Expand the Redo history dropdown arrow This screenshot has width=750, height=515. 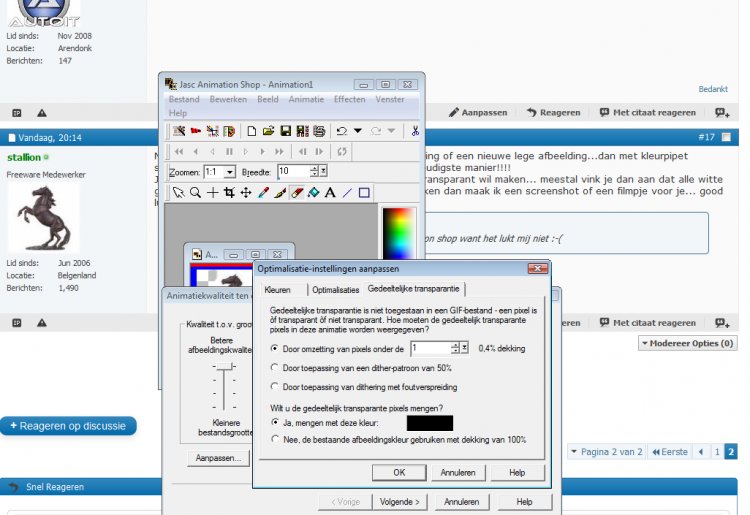[391, 131]
